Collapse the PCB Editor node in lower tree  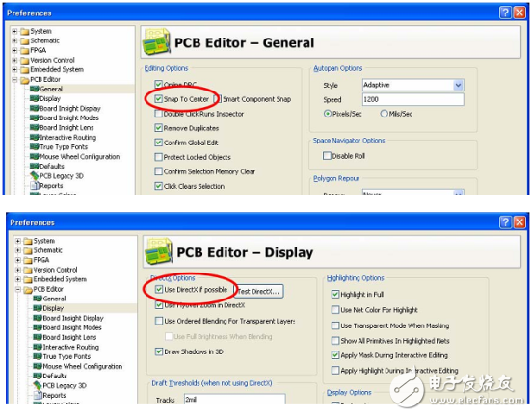(x=17, y=289)
